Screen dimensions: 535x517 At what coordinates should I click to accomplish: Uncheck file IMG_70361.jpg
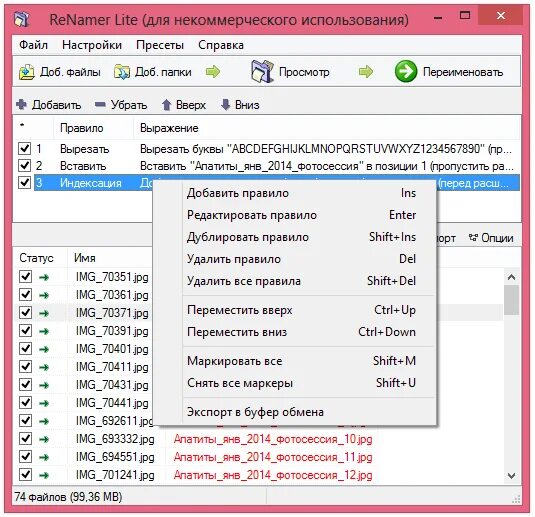click(x=26, y=295)
